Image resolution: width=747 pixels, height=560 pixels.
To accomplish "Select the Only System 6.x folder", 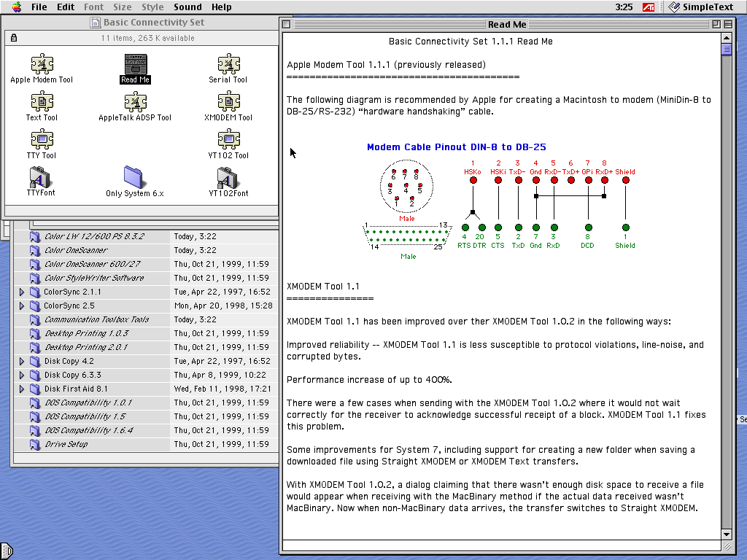I will (x=133, y=177).
